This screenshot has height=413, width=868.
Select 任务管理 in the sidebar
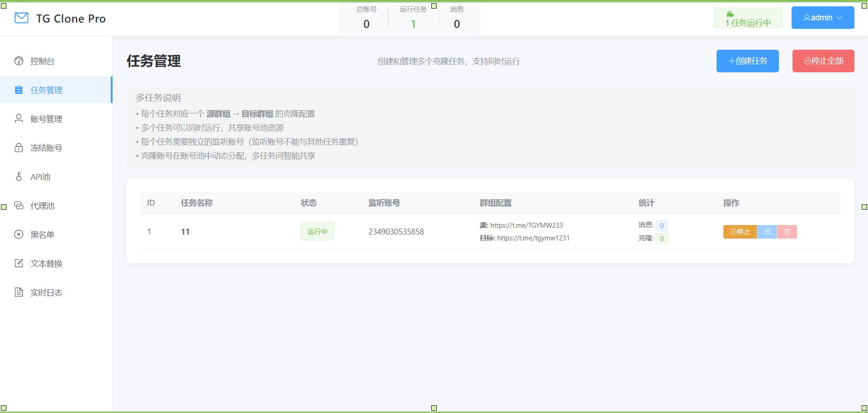[x=46, y=90]
